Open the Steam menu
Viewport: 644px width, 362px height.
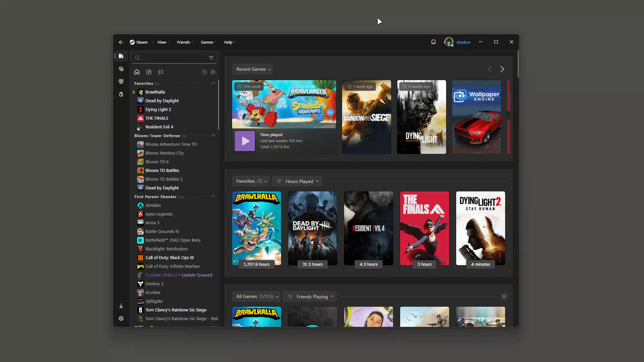coord(139,42)
